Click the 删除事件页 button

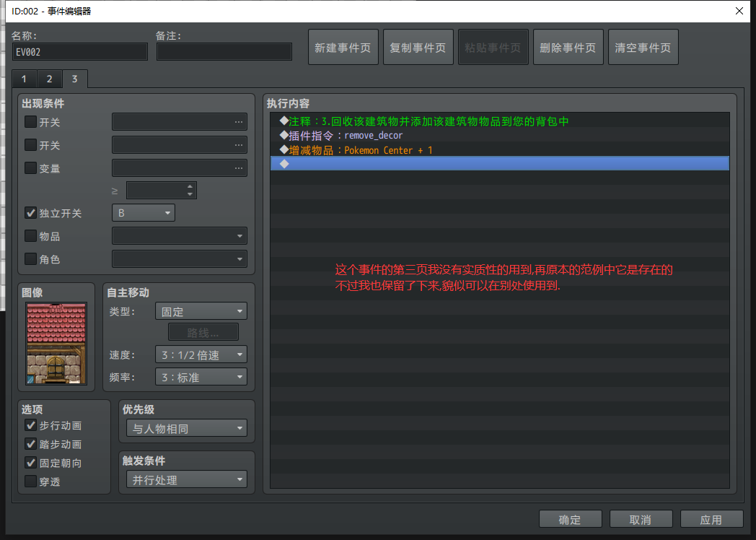[x=568, y=48]
